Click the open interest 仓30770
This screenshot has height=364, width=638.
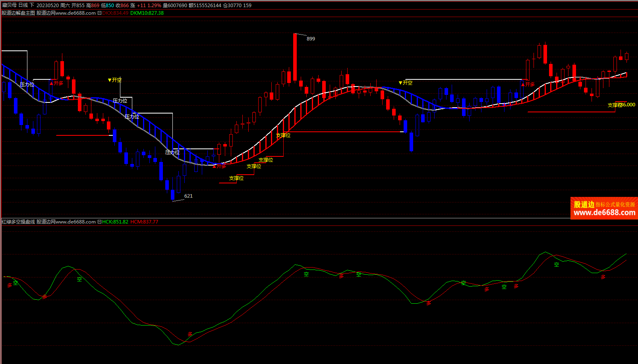click(232, 6)
